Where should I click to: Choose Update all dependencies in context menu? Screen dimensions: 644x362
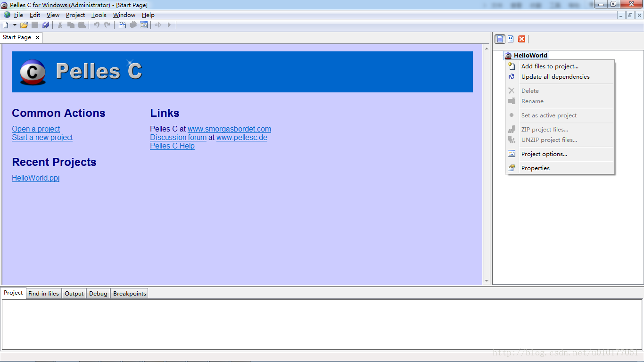[560, 77]
